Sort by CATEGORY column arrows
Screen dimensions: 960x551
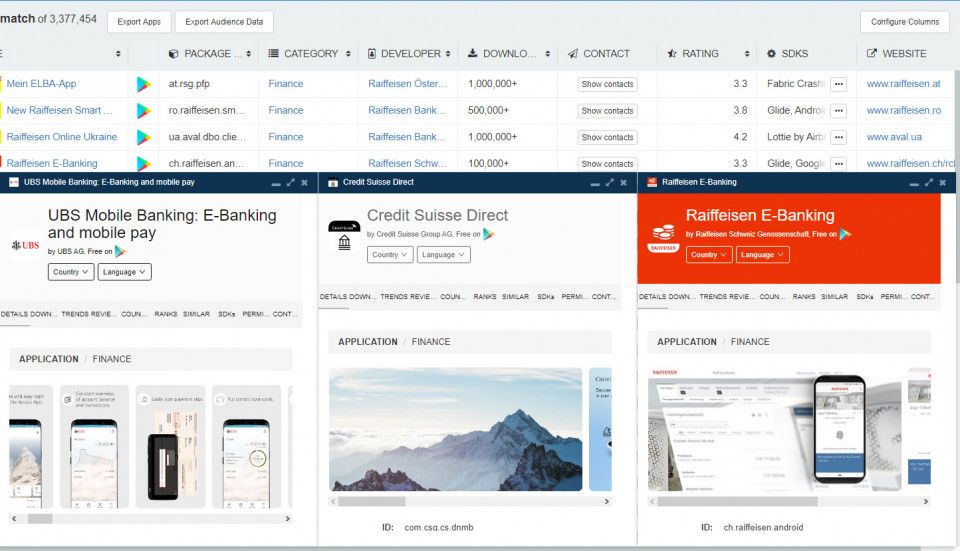click(348, 54)
